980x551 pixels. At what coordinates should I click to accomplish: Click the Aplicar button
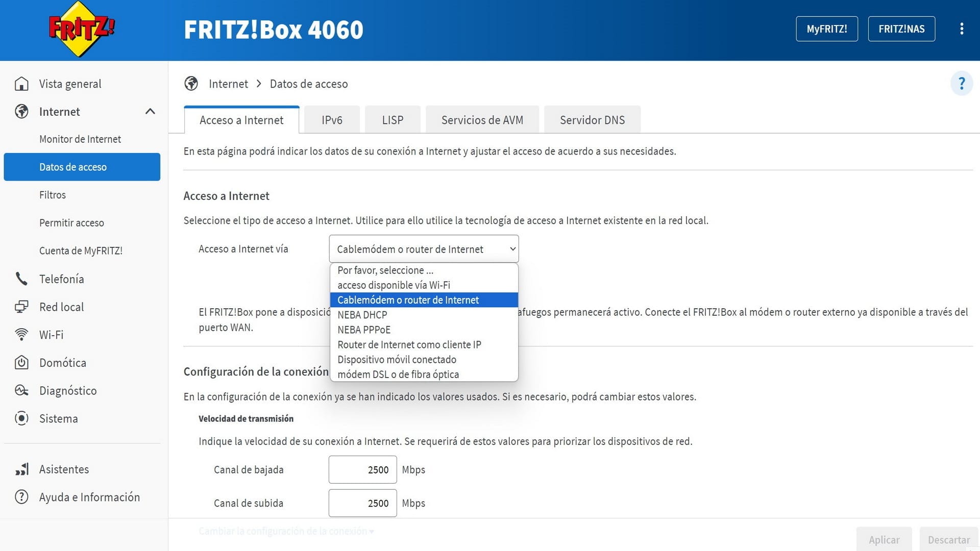coord(884,539)
